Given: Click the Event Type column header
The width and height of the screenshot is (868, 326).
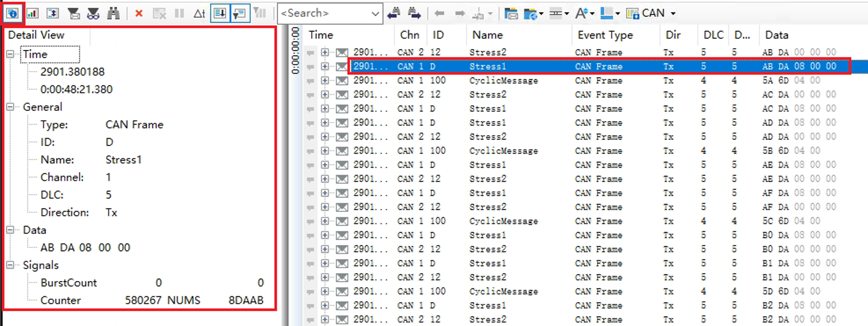Looking at the screenshot, I should [x=605, y=35].
